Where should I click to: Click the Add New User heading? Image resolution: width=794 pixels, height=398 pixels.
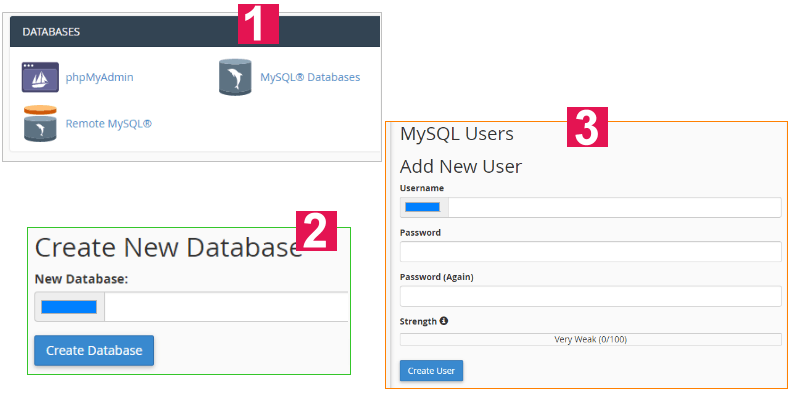(461, 166)
